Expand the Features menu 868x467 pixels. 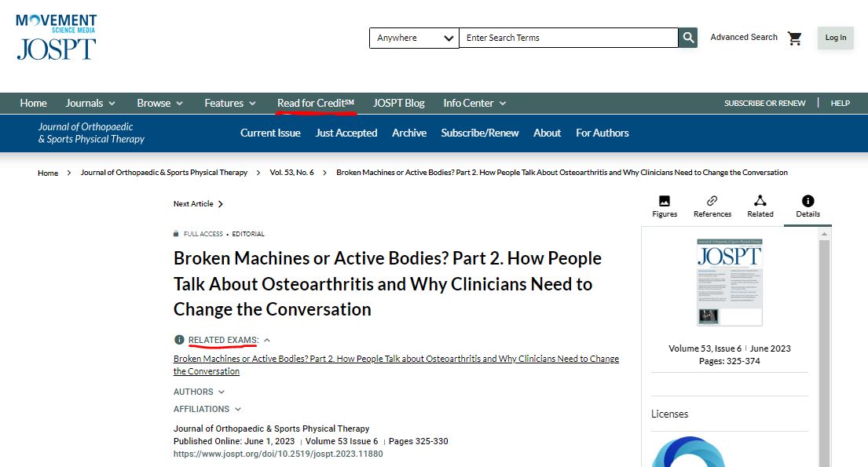click(x=229, y=103)
